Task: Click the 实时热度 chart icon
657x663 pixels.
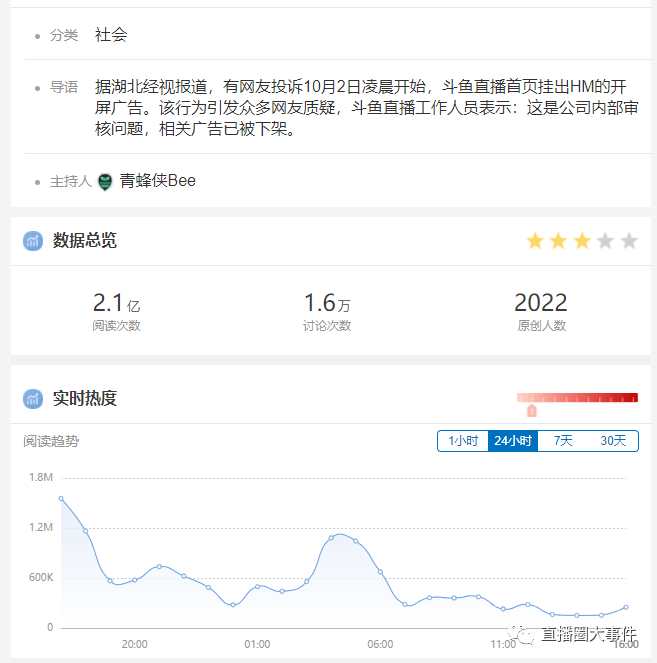Action: click(x=33, y=399)
